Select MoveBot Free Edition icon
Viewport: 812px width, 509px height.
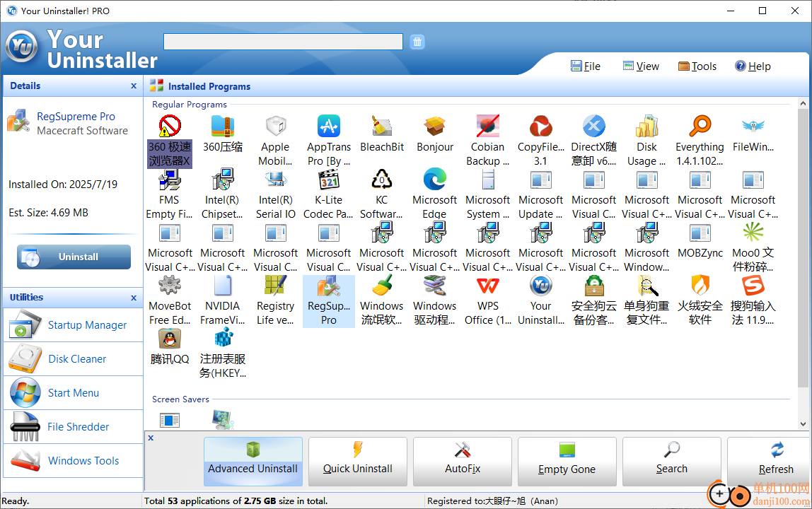(170, 286)
